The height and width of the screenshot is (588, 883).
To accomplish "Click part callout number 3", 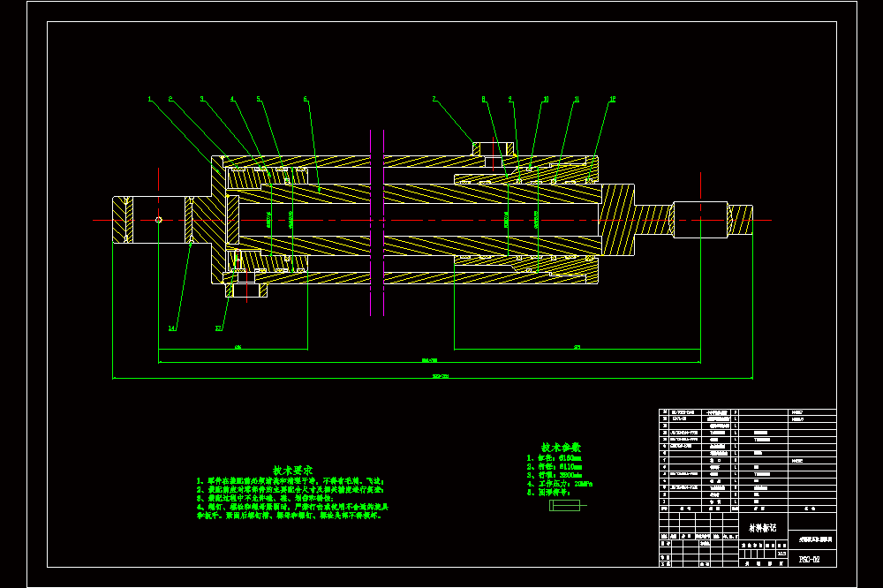I will pyautogui.click(x=202, y=99).
